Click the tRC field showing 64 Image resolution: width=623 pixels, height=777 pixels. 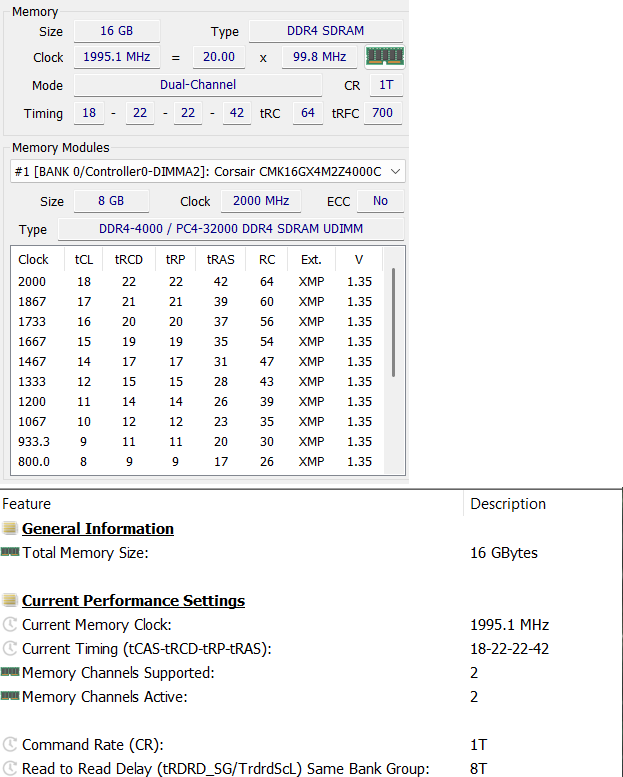[308, 113]
